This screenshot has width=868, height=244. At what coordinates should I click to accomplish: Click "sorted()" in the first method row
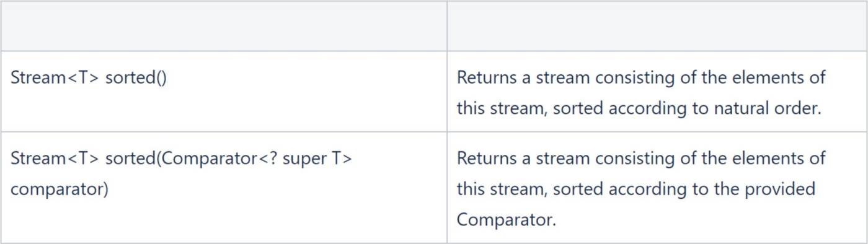[x=136, y=79]
